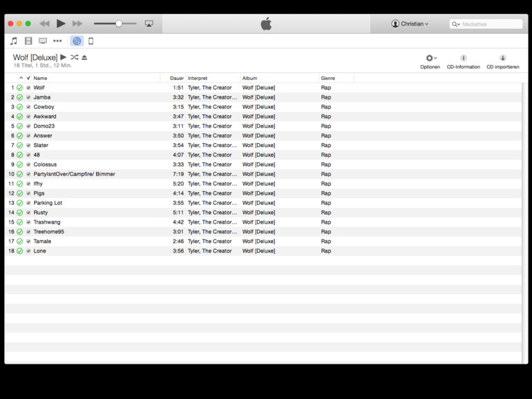
Task: Click green import status icon for Treehome95
Action: click(19, 232)
